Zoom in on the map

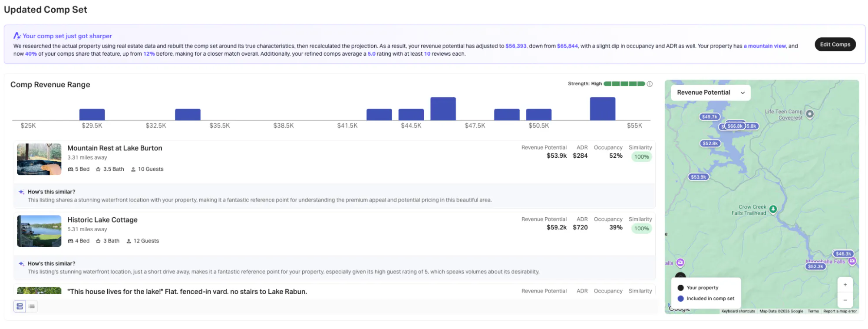click(845, 285)
